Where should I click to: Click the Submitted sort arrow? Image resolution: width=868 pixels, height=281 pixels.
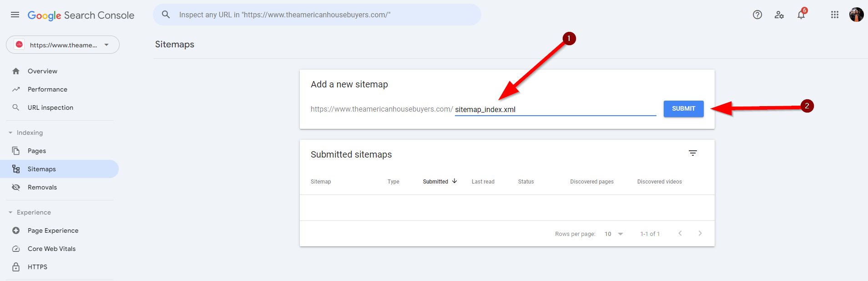[x=454, y=181]
